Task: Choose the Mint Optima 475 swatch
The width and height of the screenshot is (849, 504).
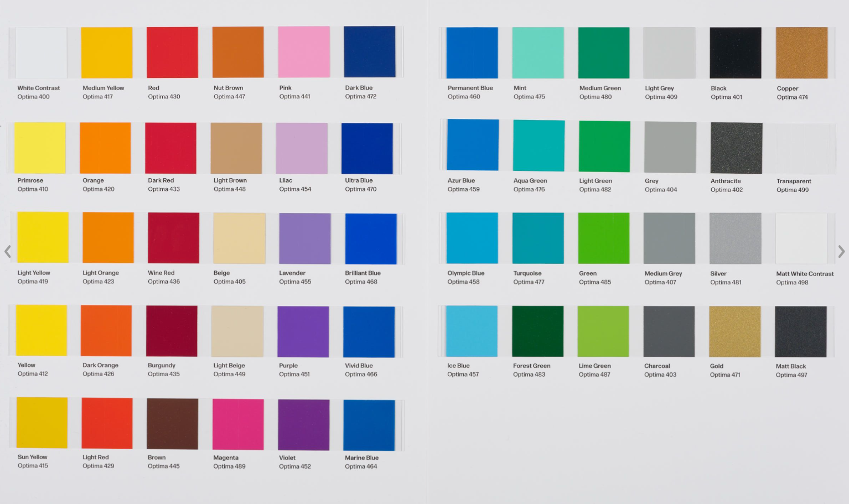Action: point(538,53)
